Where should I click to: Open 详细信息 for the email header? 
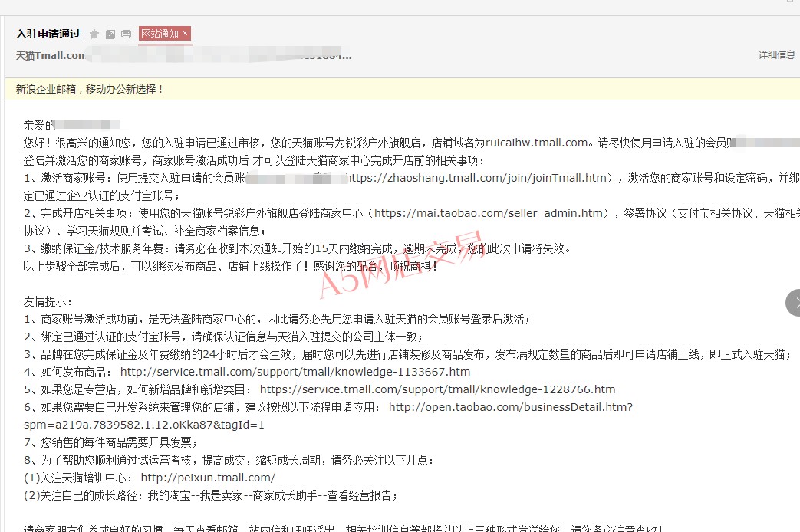(776, 54)
